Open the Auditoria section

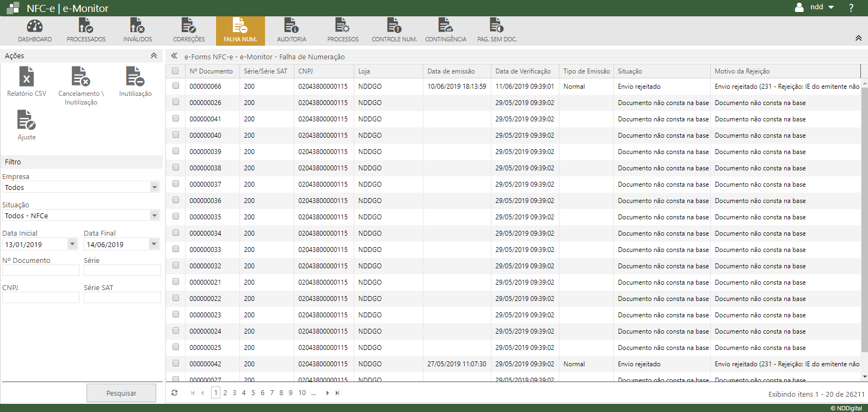(x=291, y=30)
